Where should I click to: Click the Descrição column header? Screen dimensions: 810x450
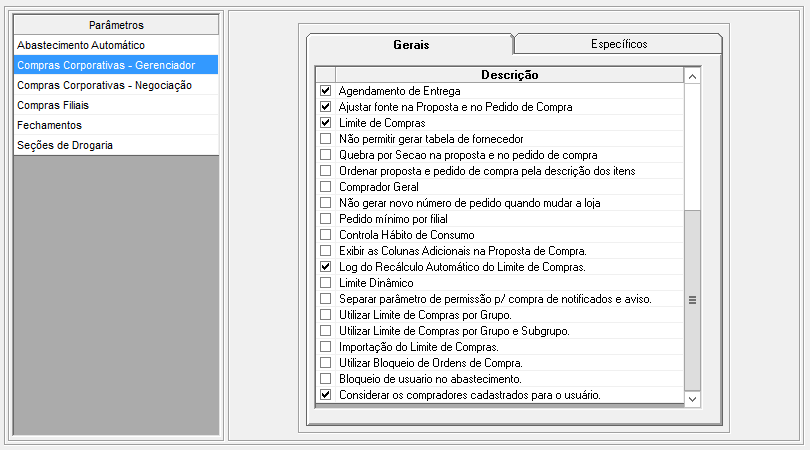pos(509,75)
